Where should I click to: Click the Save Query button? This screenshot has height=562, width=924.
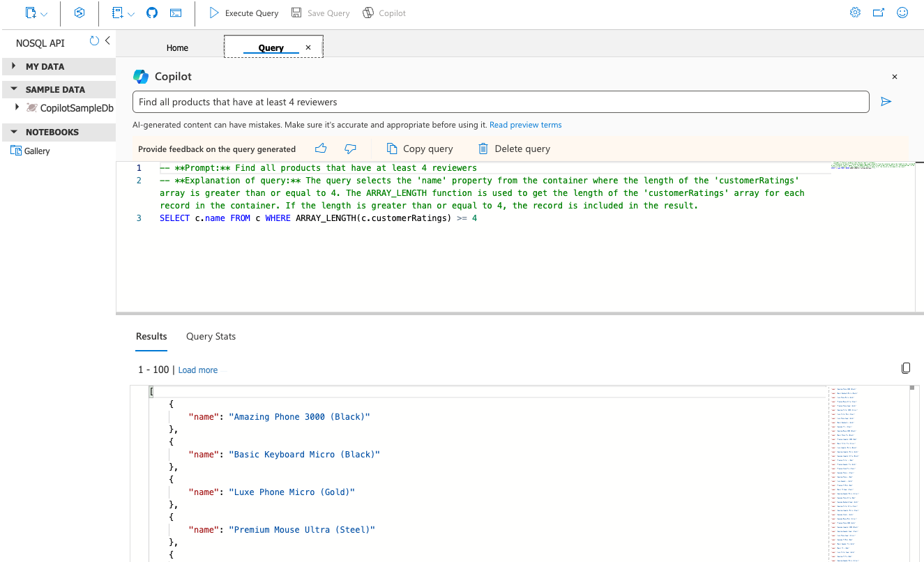(x=320, y=13)
